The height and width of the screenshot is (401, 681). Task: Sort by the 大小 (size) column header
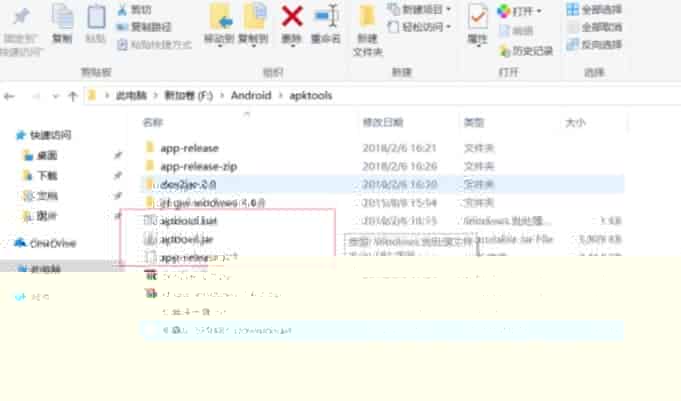tap(575, 123)
